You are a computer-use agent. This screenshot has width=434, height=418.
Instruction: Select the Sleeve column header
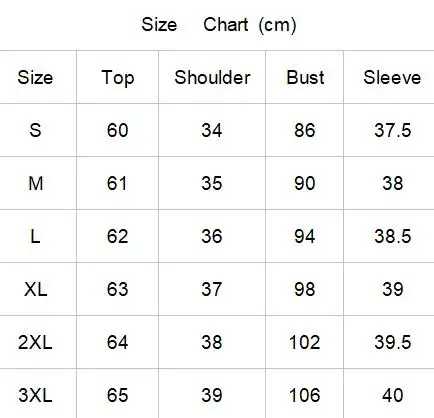pyautogui.click(x=392, y=77)
